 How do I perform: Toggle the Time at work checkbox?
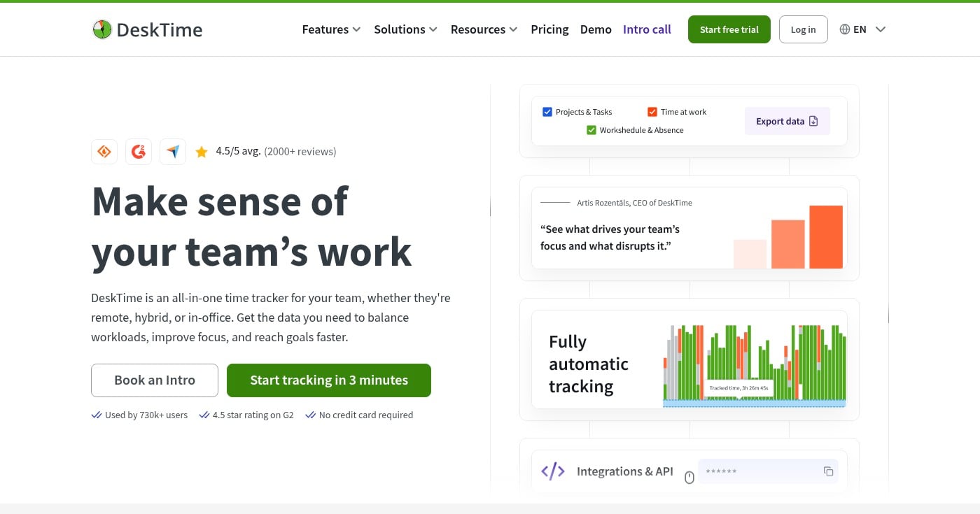coord(652,112)
